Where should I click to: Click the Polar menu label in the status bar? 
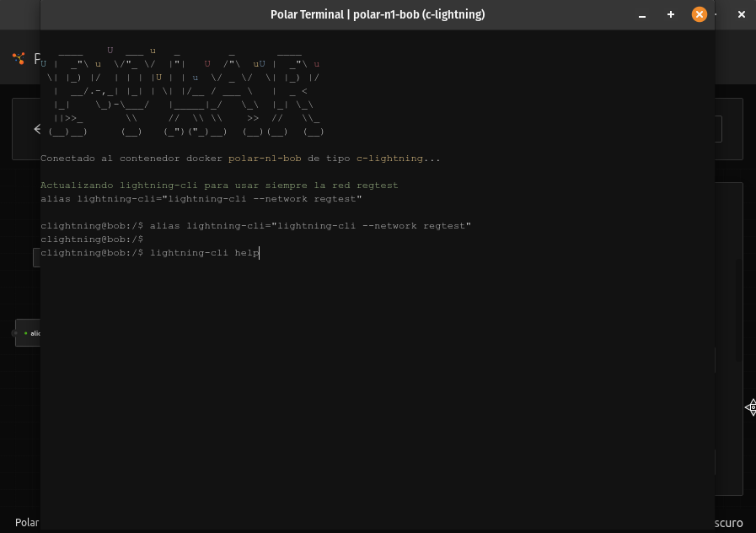tap(26, 523)
